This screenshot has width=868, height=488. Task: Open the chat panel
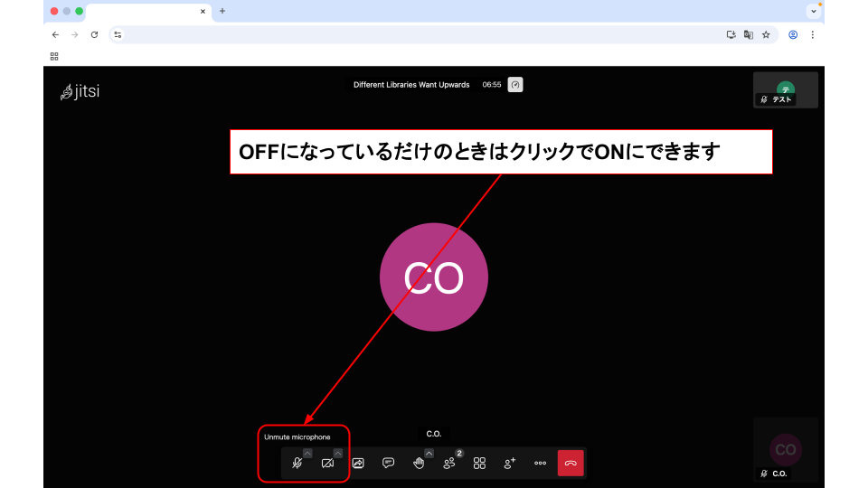(x=388, y=463)
